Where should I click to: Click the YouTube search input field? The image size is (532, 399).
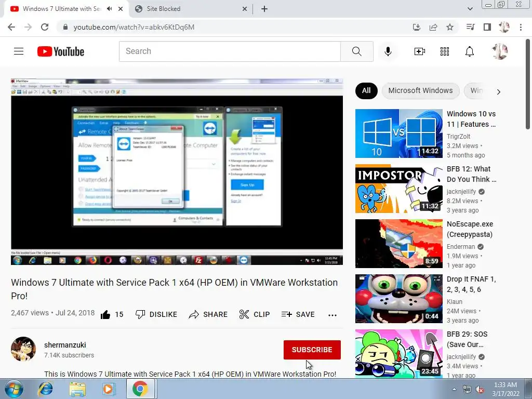[230, 51]
